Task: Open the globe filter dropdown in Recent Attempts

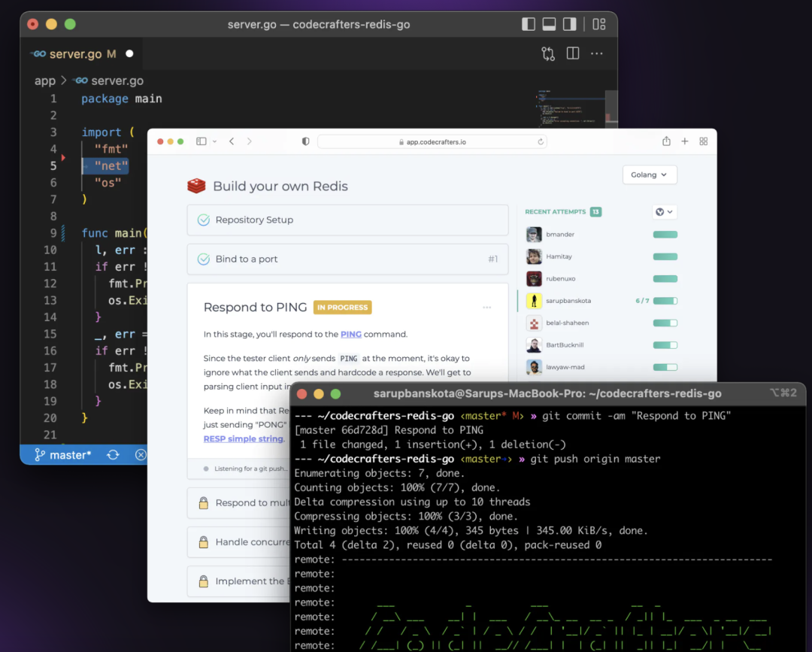Action: click(665, 212)
